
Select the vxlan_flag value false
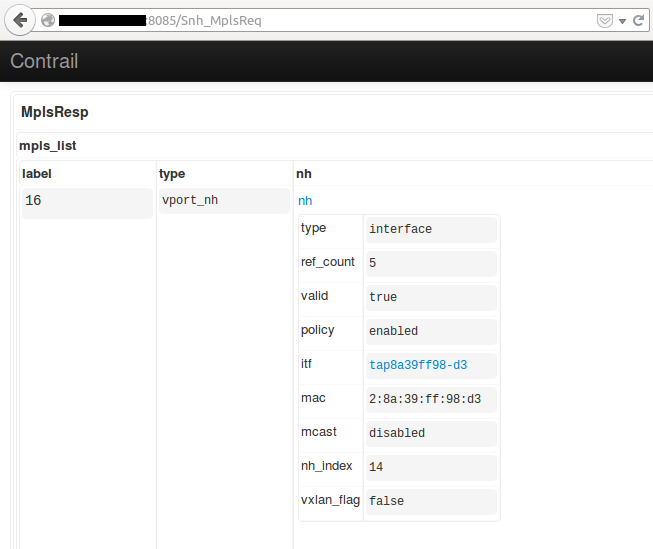pyautogui.click(x=431, y=502)
